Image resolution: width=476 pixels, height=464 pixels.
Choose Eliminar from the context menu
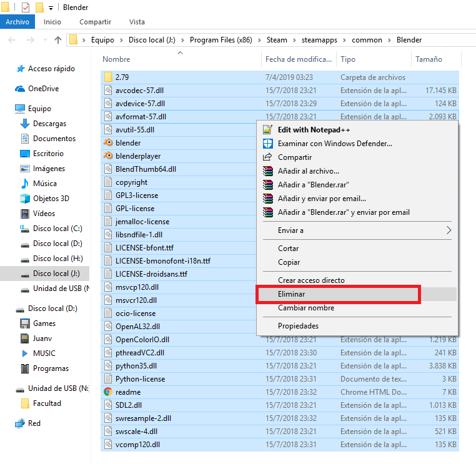coord(357,294)
